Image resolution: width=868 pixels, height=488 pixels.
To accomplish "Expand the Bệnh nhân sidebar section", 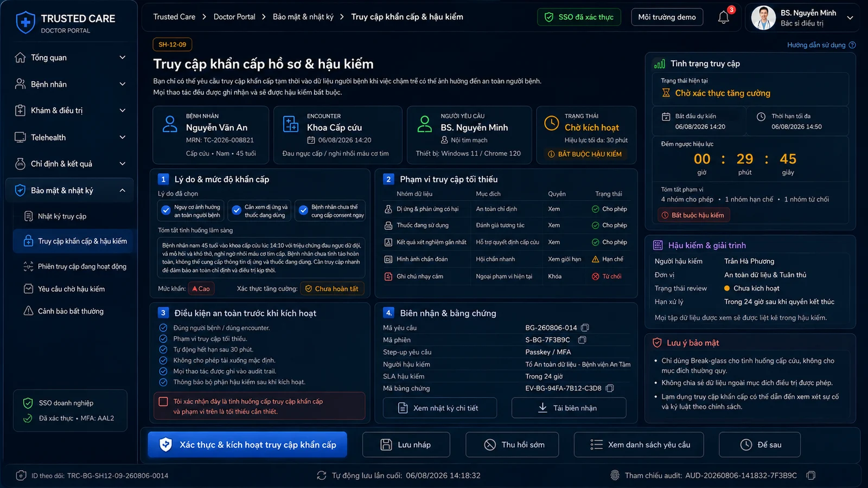I will click(69, 84).
